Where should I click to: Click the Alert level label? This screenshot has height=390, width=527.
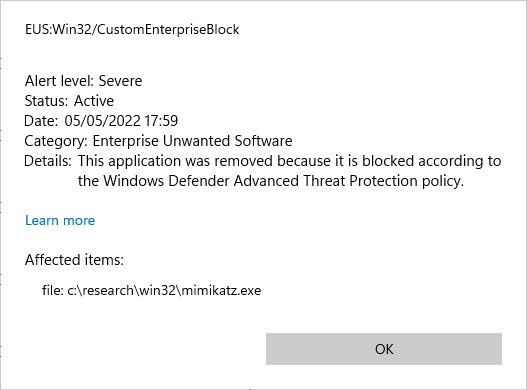pyautogui.click(x=59, y=81)
